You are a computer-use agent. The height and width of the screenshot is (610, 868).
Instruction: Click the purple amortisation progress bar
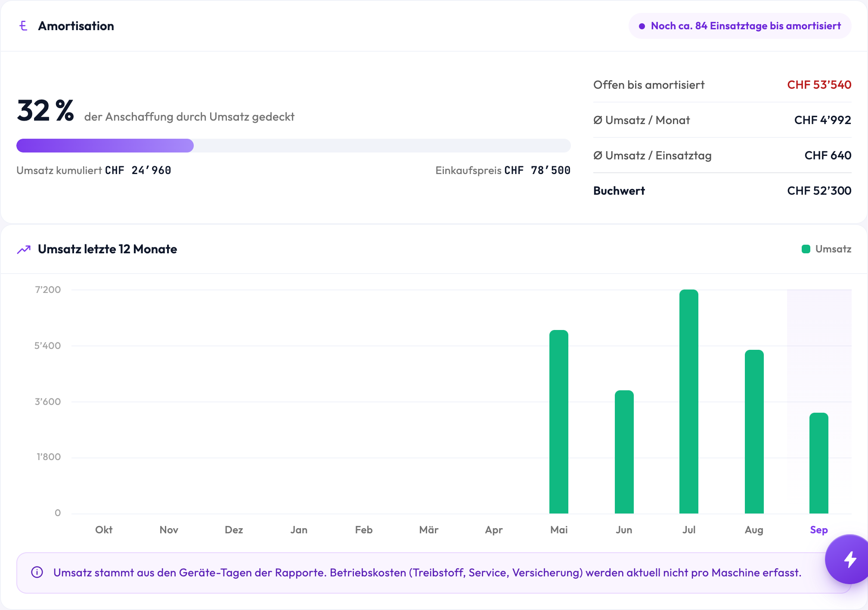pyautogui.click(x=105, y=146)
